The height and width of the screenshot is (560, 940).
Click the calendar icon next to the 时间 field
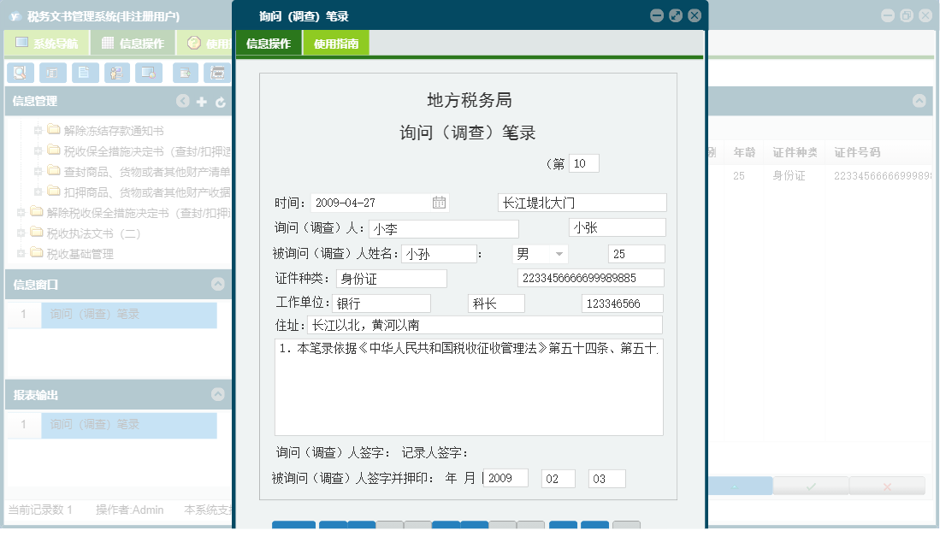[x=440, y=202]
